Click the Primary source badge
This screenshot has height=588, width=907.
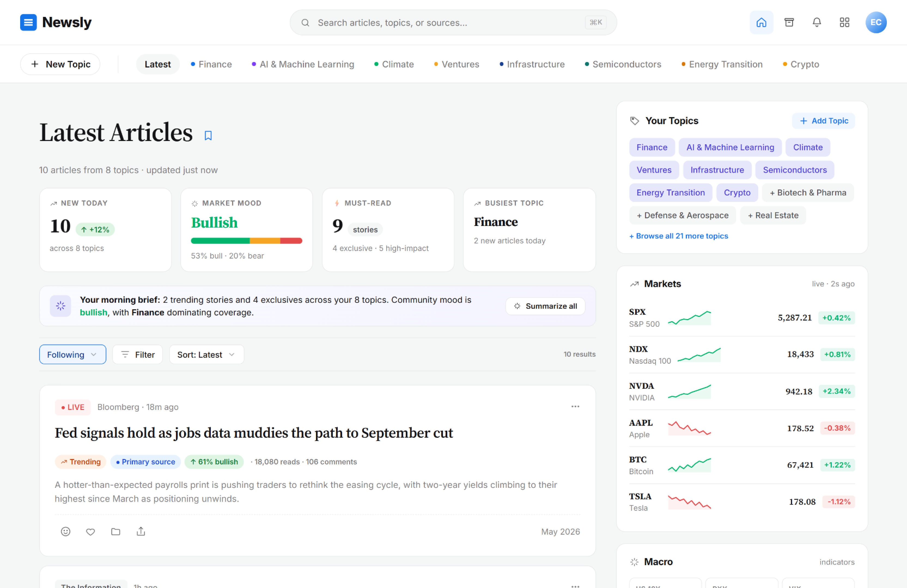point(145,462)
